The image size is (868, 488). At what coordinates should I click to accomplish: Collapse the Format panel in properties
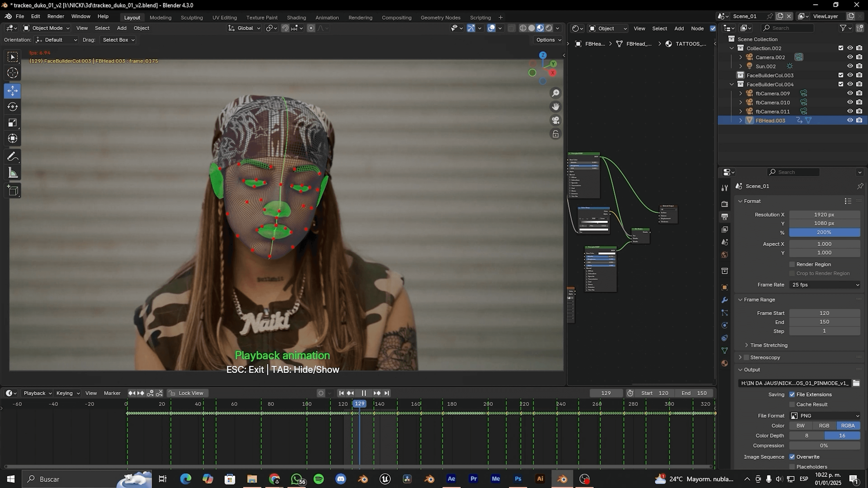[x=741, y=201]
